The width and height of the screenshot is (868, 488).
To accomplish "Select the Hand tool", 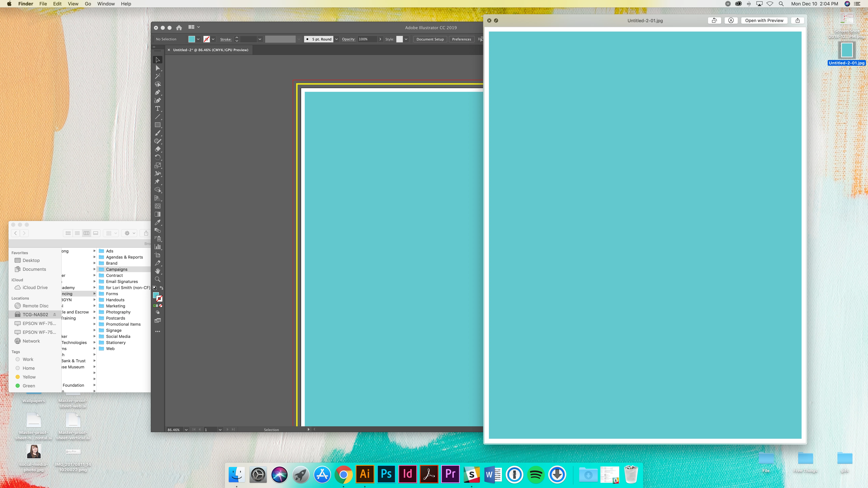I will [157, 271].
